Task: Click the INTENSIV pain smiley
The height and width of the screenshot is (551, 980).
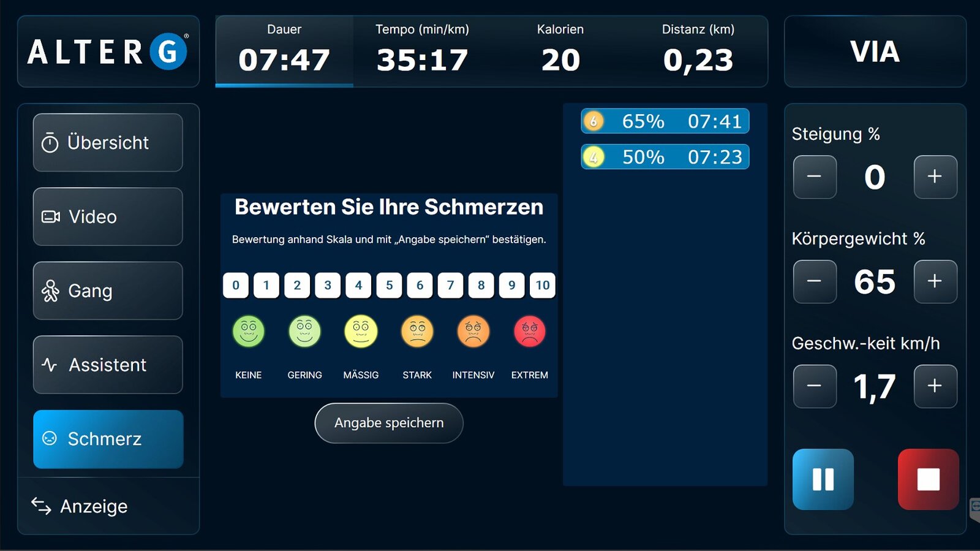Action: coord(473,332)
